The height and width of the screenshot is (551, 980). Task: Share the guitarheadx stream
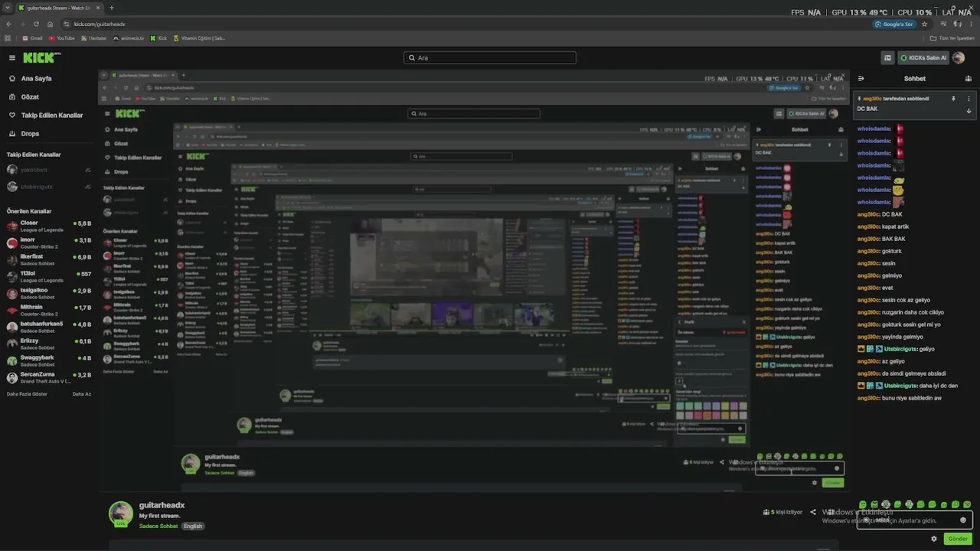(813, 512)
